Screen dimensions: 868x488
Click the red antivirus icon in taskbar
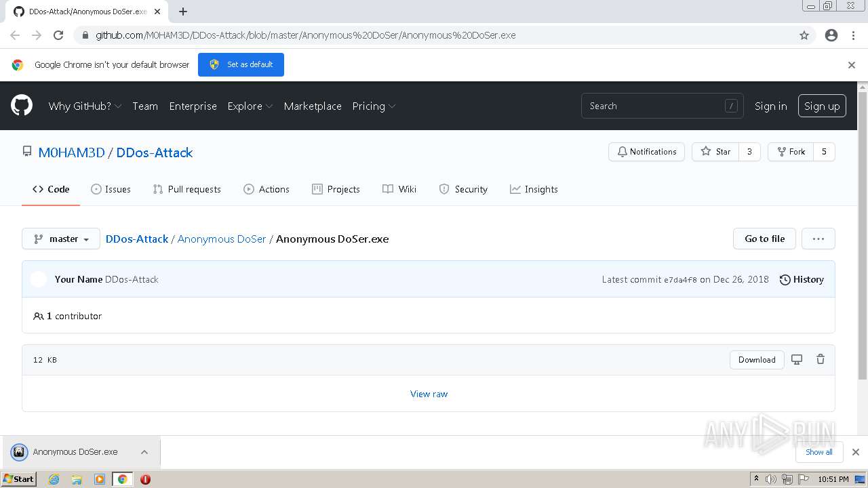(145, 479)
